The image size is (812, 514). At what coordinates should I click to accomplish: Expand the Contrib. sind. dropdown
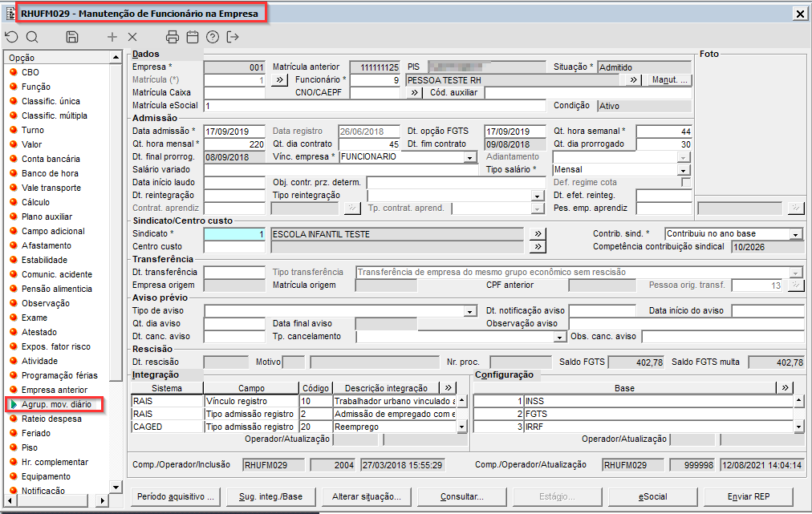[795, 234]
